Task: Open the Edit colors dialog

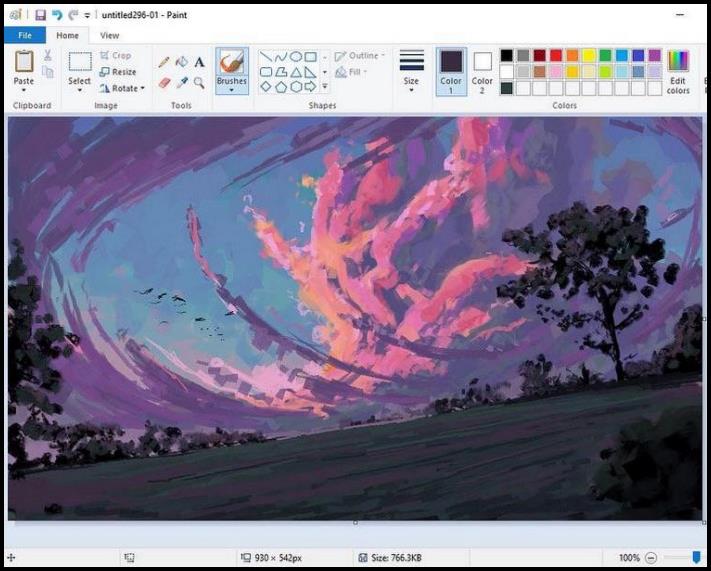Action: (678, 72)
